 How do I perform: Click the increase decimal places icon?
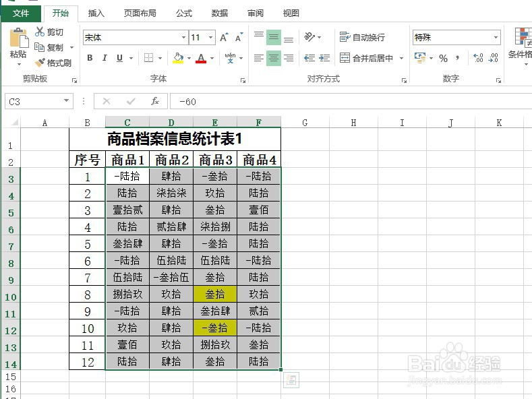point(478,58)
